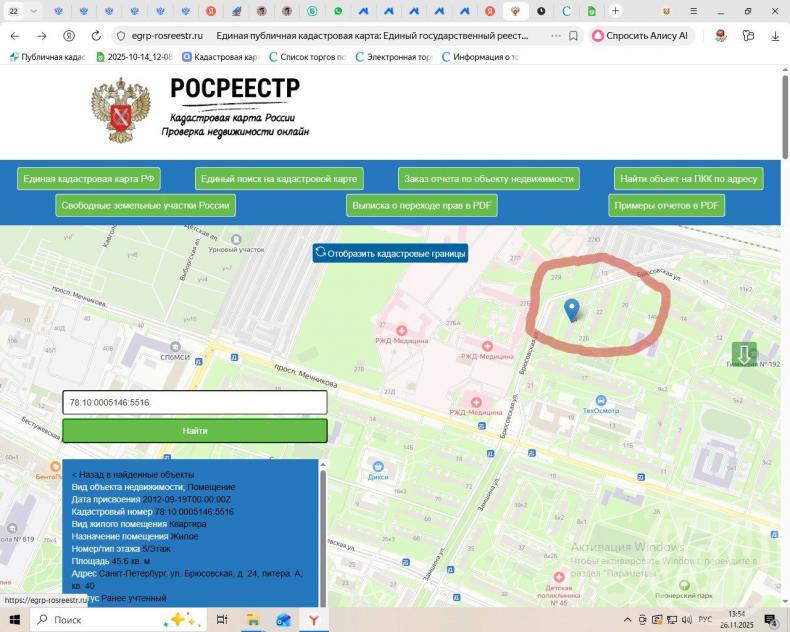Click '< Назад в найденные объекты' link
The height and width of the screenshot is (632, 790).
pos(133,474)
